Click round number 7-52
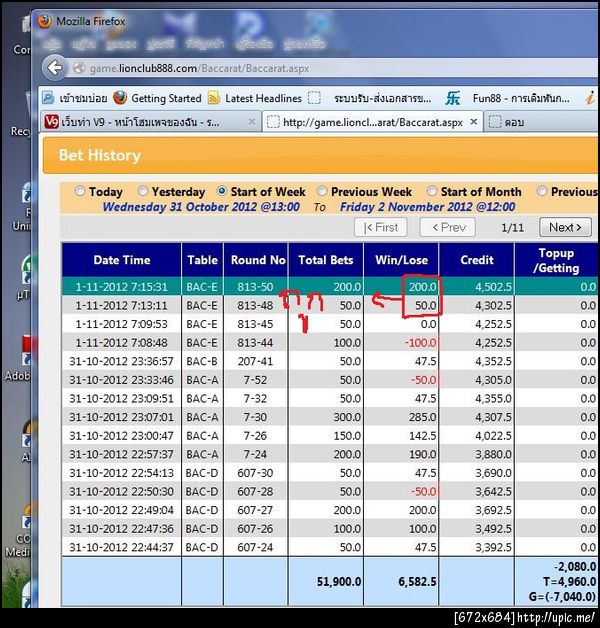Viewport: 600px width, 628px height. tap(255, 380)
